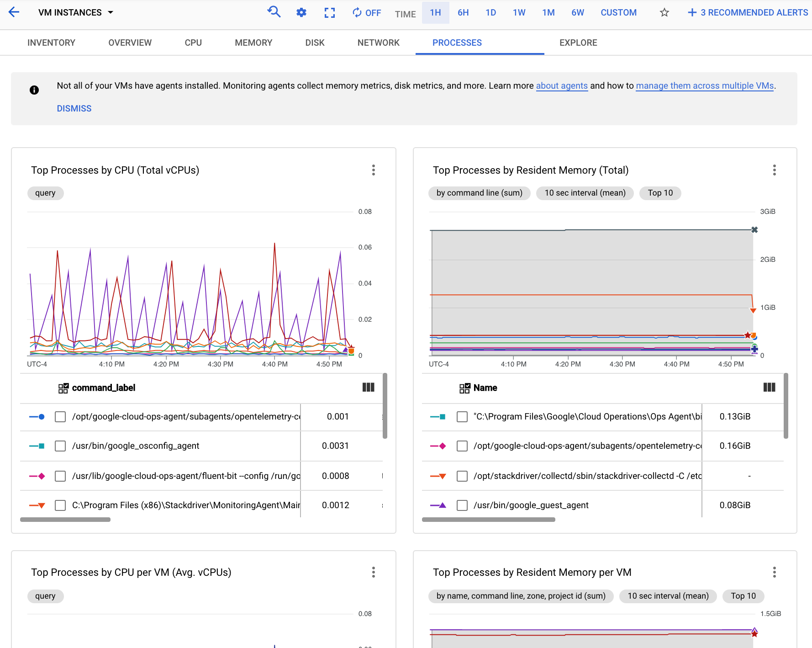Click the back arrow to leave VM Instances
Image resolution: width=812 pixels, height=648 pixels.
pos(14,12)
